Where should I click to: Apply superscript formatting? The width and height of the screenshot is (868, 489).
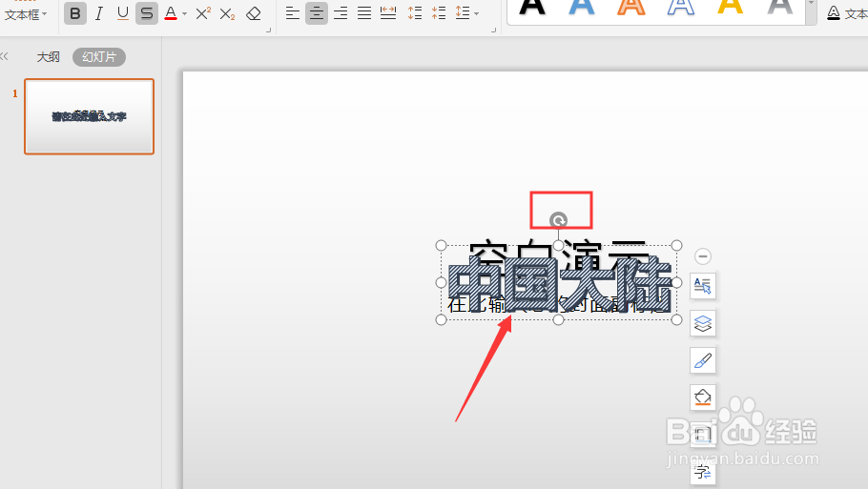pos(203,13)
